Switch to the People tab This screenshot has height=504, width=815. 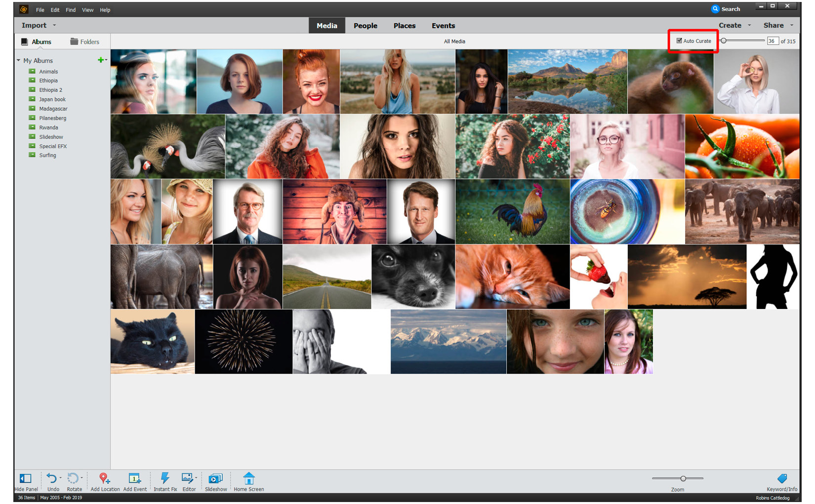click(366, 26)
